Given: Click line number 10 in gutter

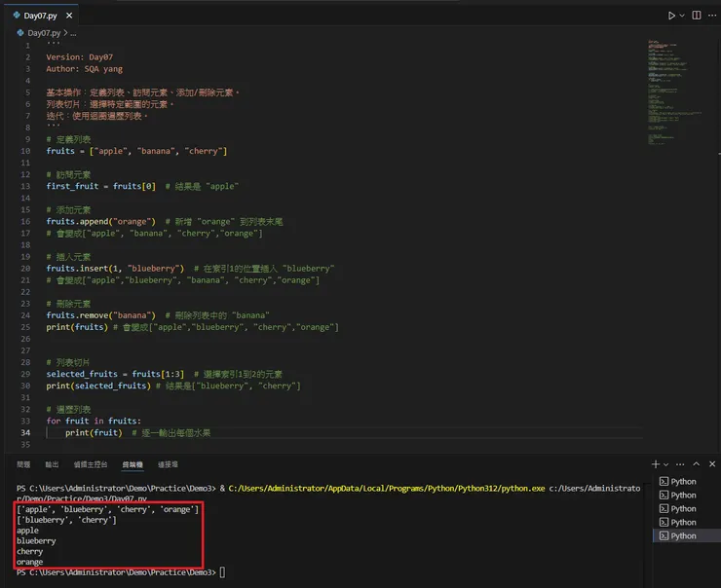Looking at the screenshot, I should point(25,151).
